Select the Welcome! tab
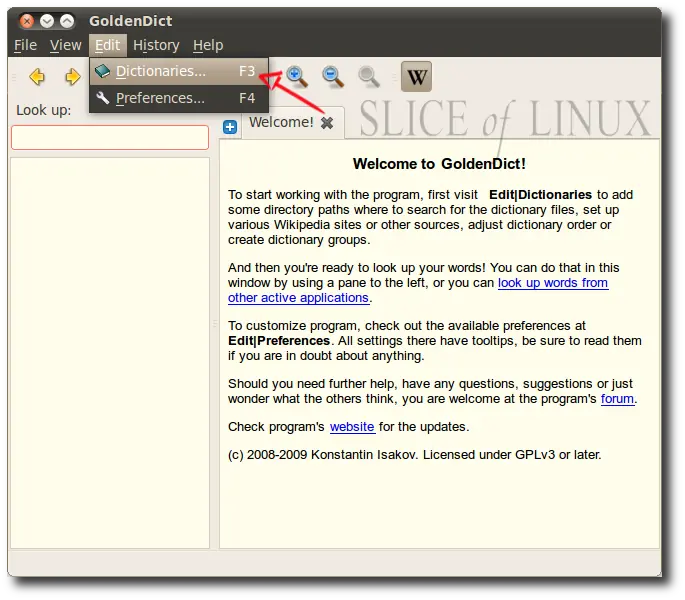The height and width of the screenshot is (600, 685). pos(282,122)
